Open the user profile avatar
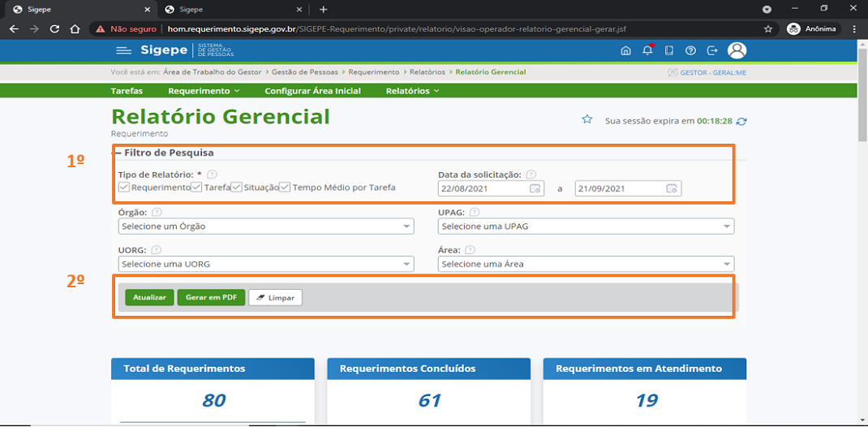Screen dimensions: 868x427 pyautogui.click(x=737, y=50)
